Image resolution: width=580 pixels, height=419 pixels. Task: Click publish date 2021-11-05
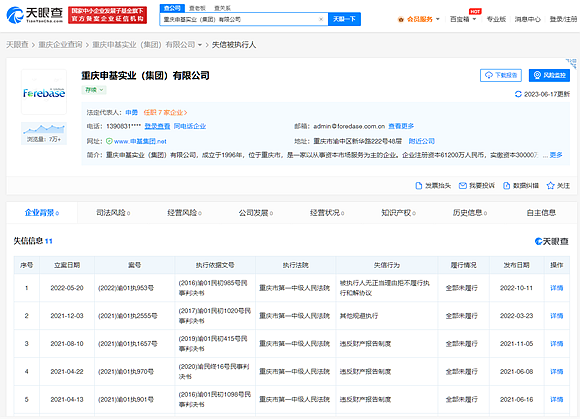[x=516, y=344]
